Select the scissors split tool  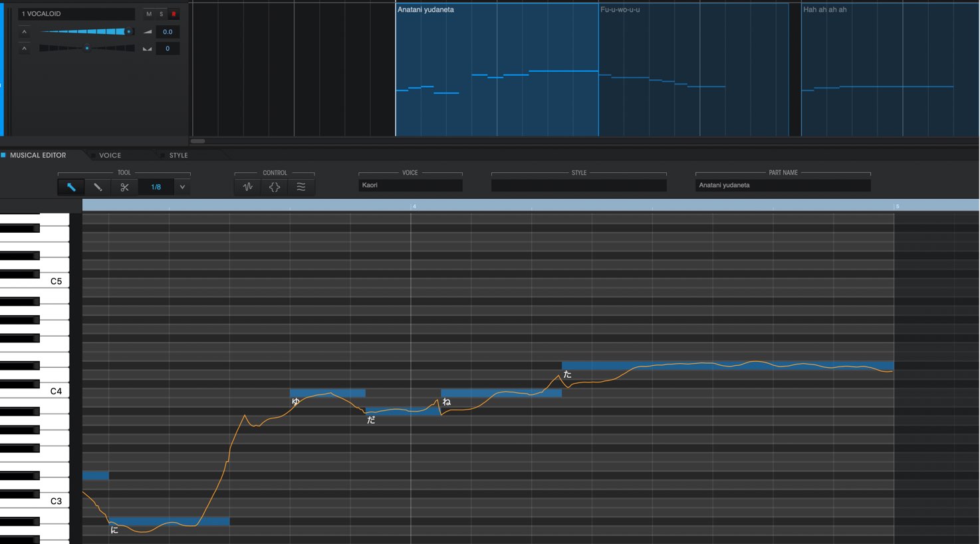click(x=124, y=188)
